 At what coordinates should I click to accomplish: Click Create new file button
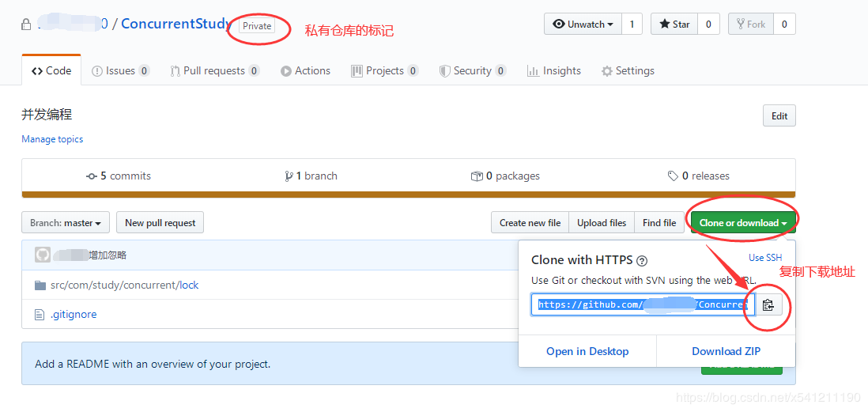coord(530,223)
